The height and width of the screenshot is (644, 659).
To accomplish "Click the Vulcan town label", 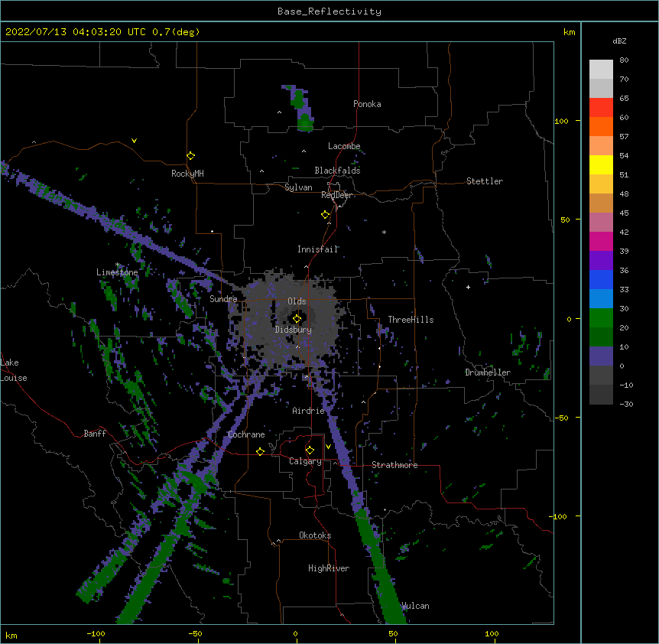I will coord(415,606).
